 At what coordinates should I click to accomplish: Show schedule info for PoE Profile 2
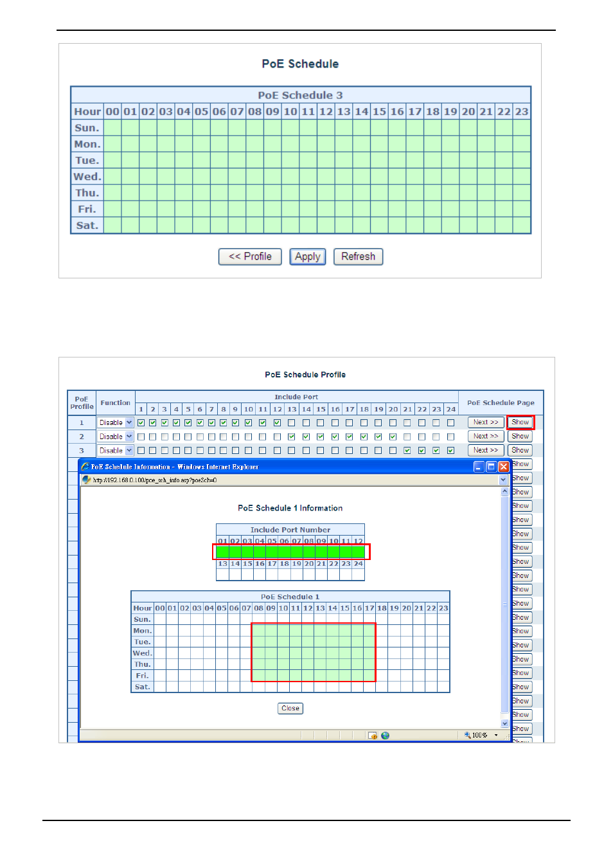520,437
